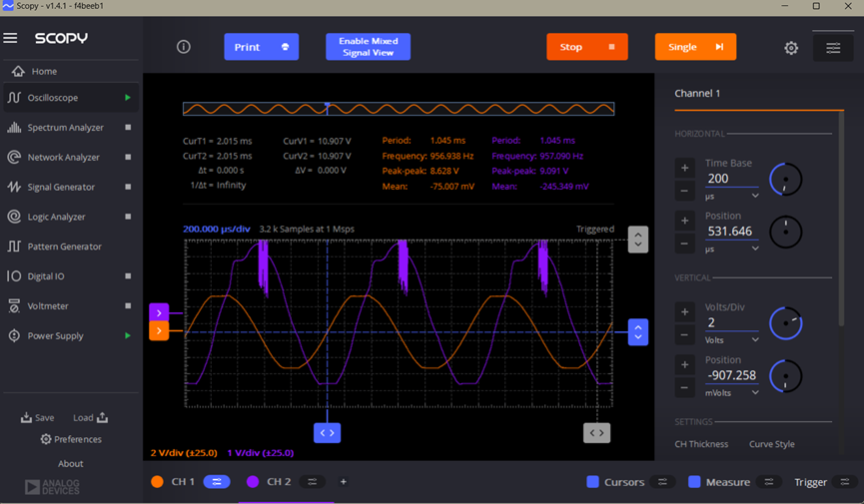Open Volts/Div unit dropdown (Volts)
The height and width of the screenshot is (504, 864).
tap(732, 340)
